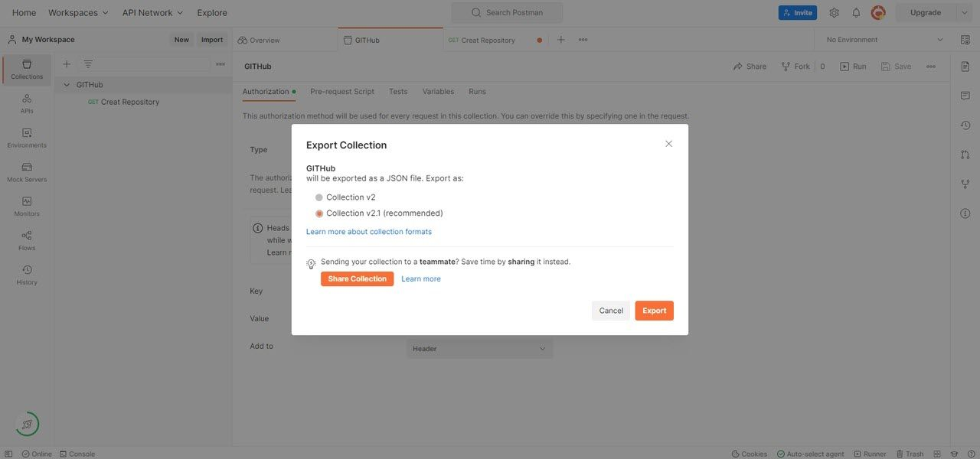980x459 pixels.
Task: Collapse the GITHub collection tree
Action: (x=67, y=85)
